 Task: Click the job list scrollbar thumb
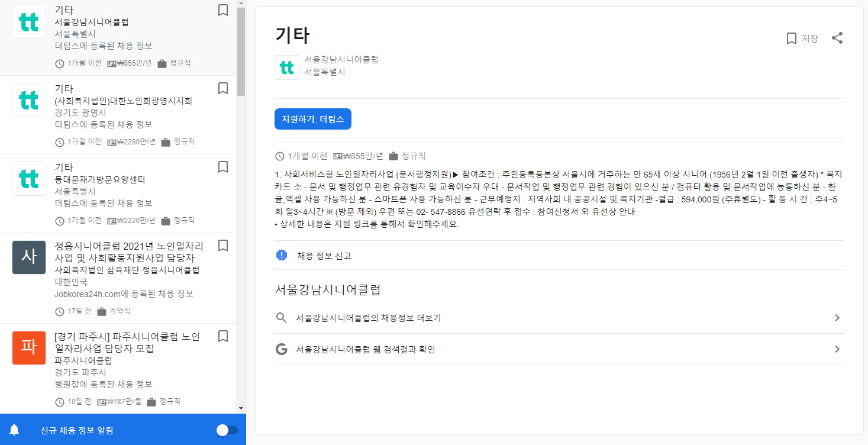[241, 52]
